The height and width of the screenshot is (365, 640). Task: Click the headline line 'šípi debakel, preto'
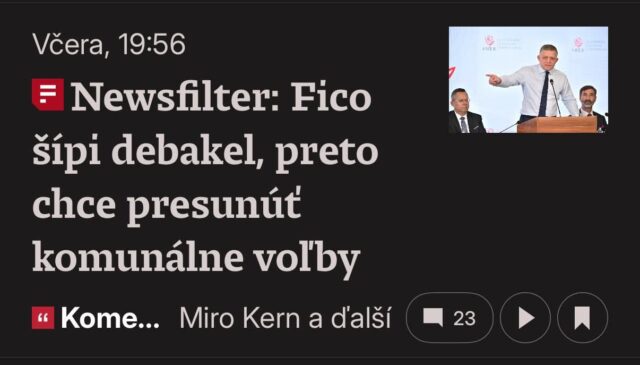(x=205, y=153)
